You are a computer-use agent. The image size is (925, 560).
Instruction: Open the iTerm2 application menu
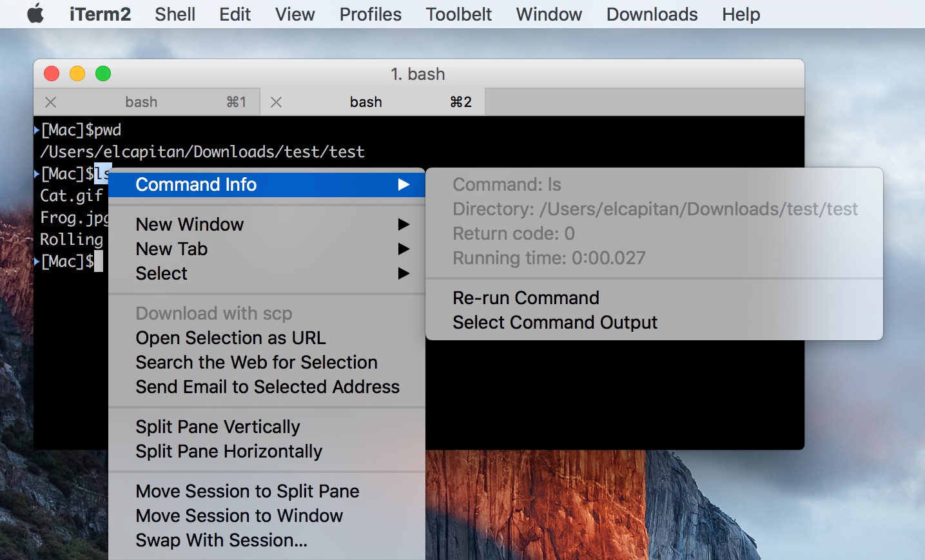pyautogui.click(x=100, y=14)
